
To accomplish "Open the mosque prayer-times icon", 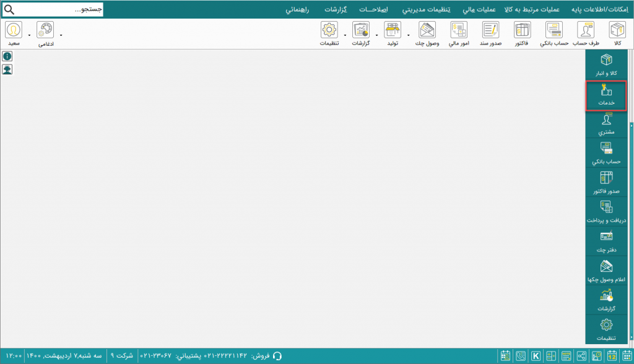I will (597, 356).
